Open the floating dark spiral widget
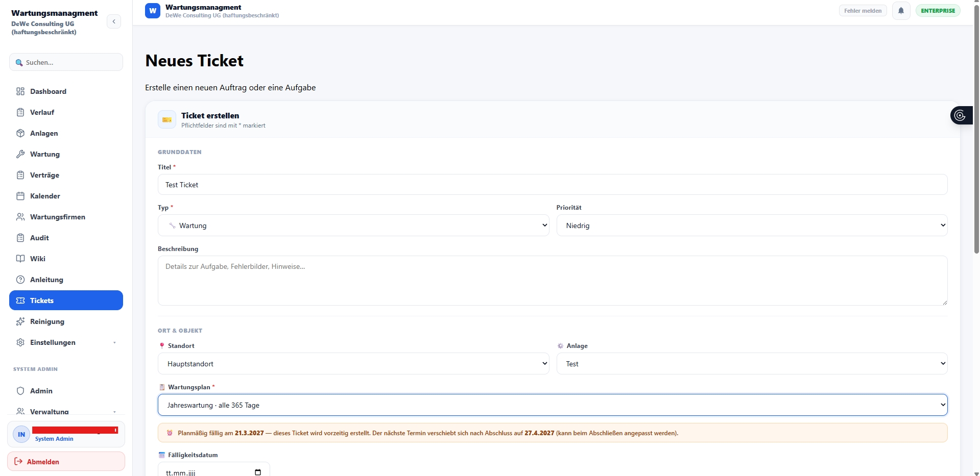 coord(961,115)
